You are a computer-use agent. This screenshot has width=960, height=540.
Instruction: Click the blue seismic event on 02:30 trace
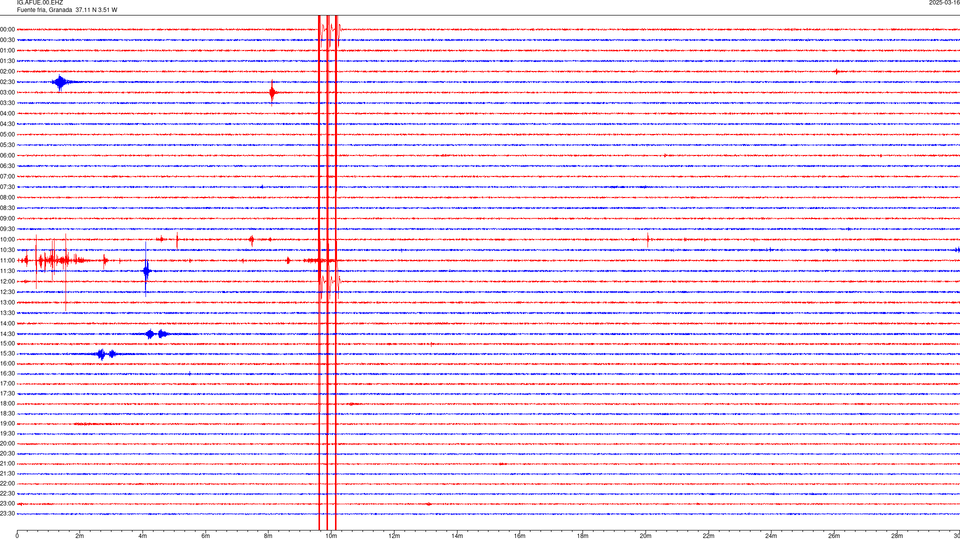click(x=60, y=82)
